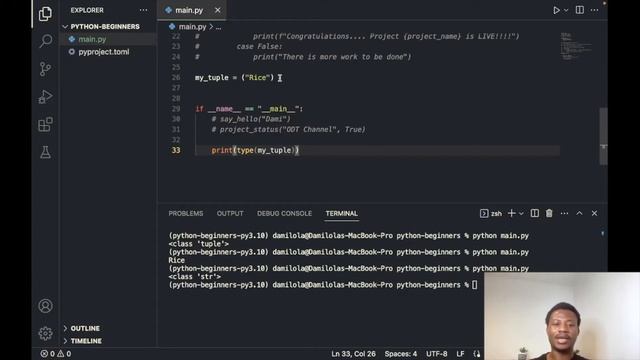Open the Manage gear settings

[x=45, y=333]
